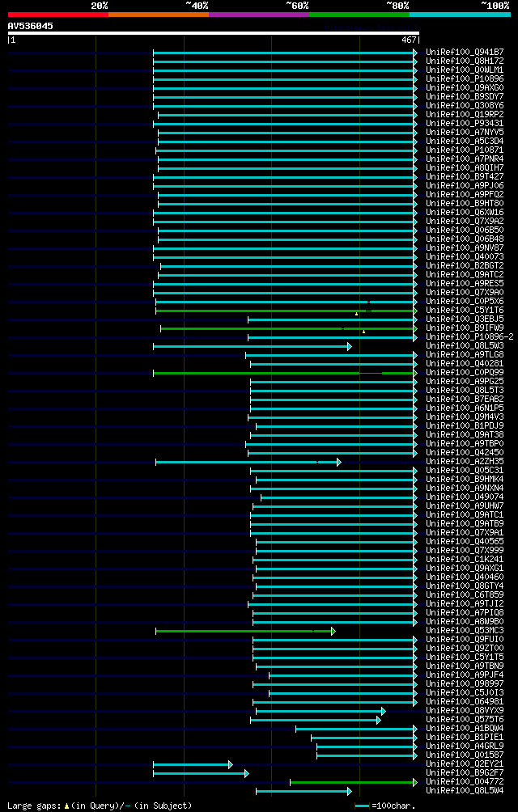Select the UniRef100_B1PIE1 label

tap(465, 737)
